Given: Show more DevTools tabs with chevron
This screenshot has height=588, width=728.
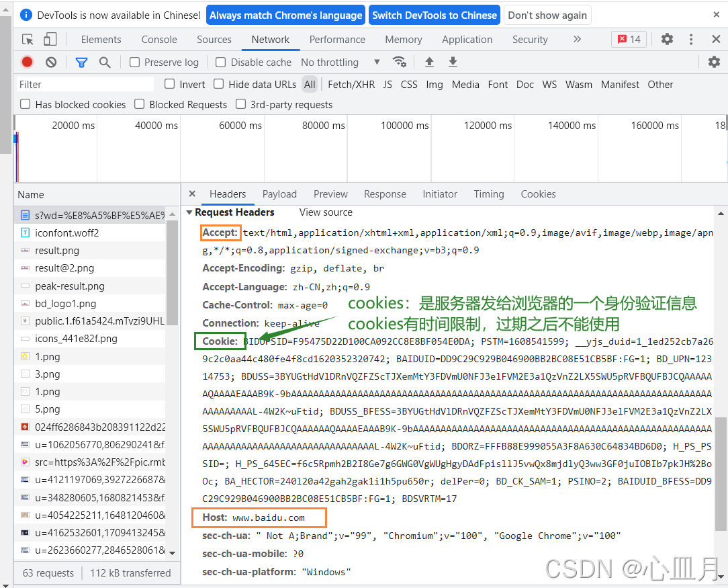Looking at the screenshot, I should (577, 39).
